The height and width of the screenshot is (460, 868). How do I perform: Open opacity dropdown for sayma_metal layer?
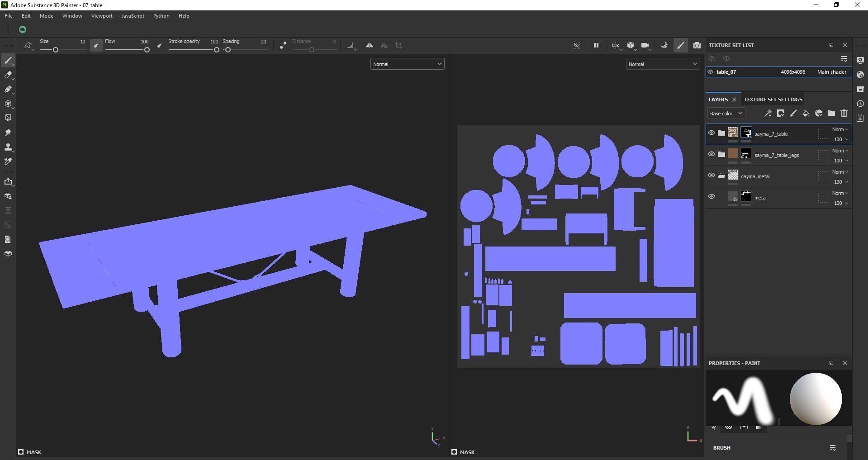[x=841, y=182]
